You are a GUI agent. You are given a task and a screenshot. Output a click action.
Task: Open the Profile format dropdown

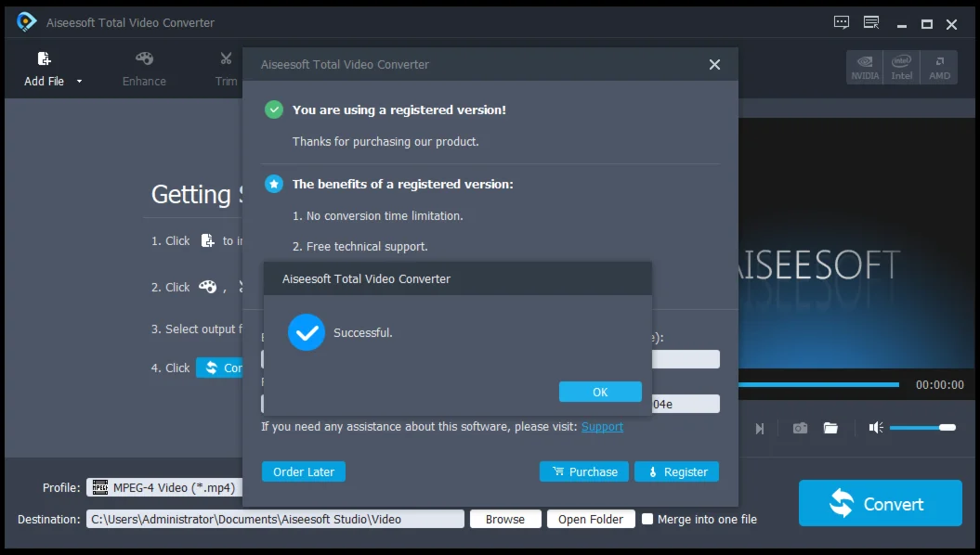click(x=164, y=487)
